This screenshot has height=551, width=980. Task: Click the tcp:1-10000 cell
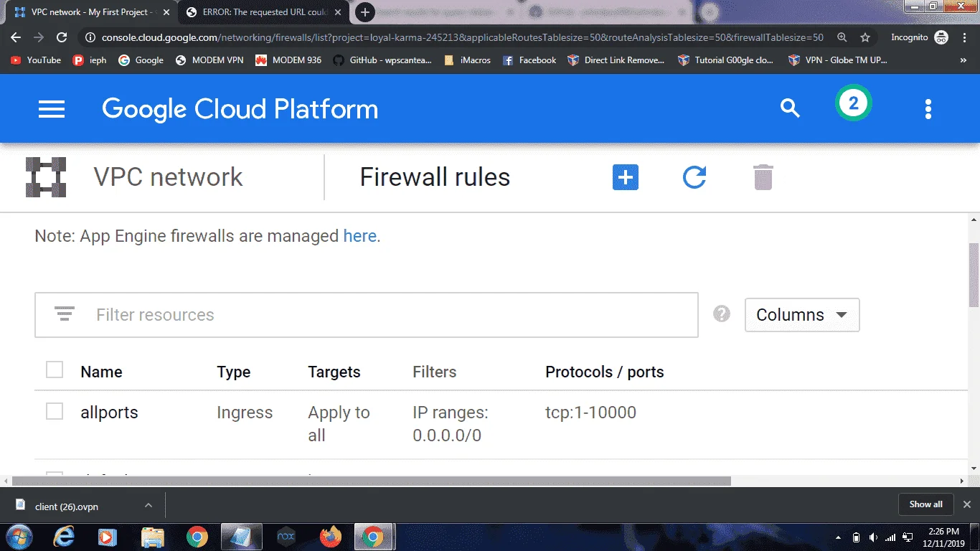coord(590,413)
